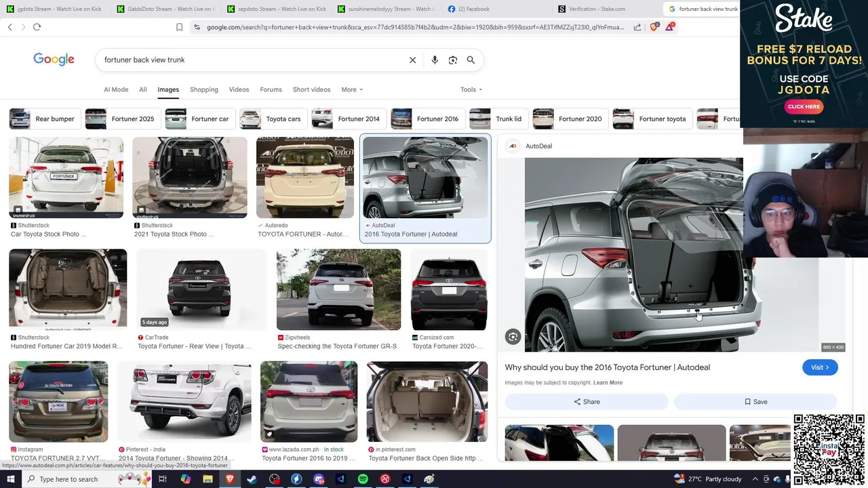Open the Google logo homepage
Screen dimensions: 868x488
[x=54, y=60]
